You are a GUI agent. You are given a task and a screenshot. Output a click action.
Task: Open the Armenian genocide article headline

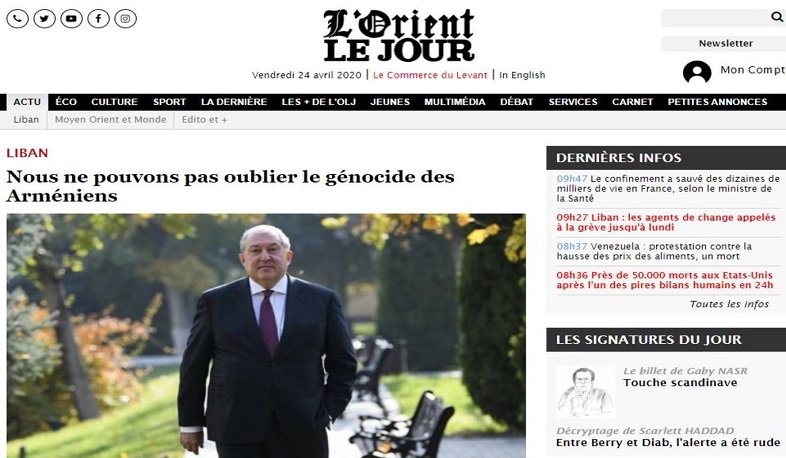(x=231, y=186)
